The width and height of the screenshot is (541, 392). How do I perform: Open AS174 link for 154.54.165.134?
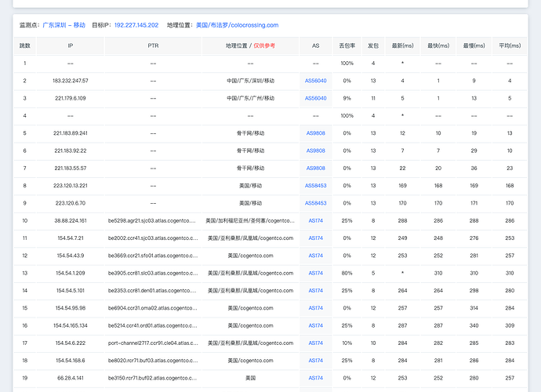pos(316,325)
